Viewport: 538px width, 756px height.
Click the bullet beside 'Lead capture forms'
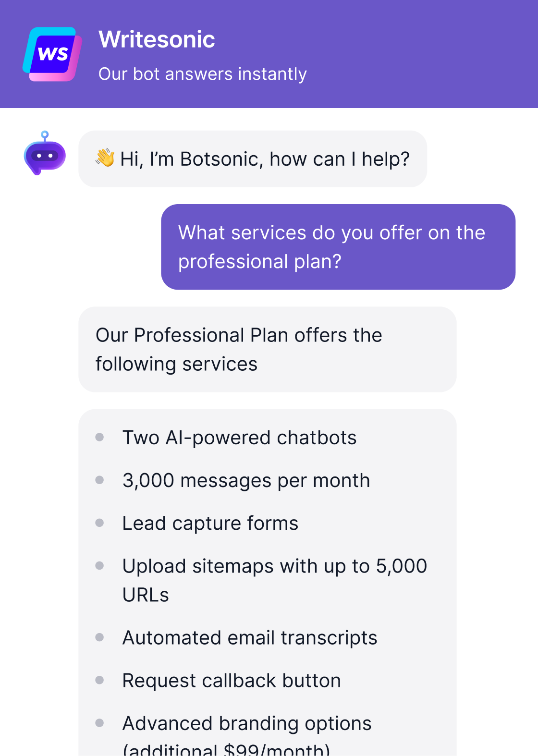(100, 523)
